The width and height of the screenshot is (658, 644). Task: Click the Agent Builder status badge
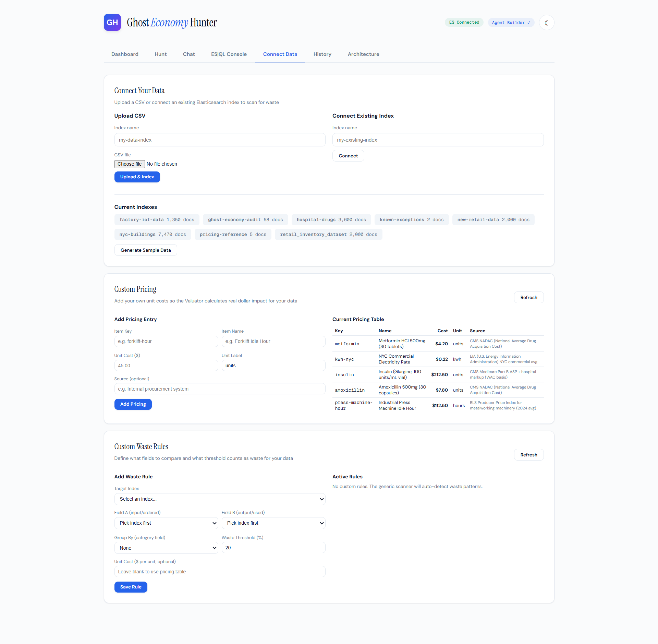click(x=511, y=23)
